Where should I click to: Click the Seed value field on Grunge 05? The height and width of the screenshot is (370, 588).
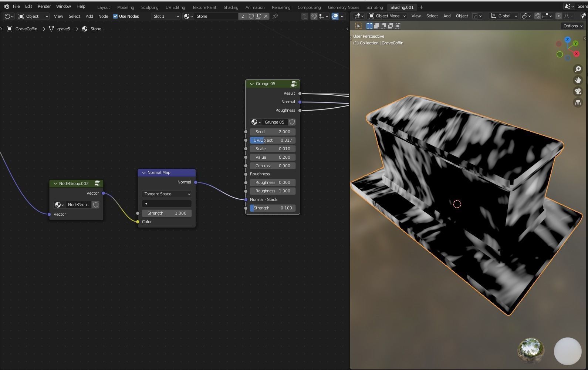tap(273, 132)
